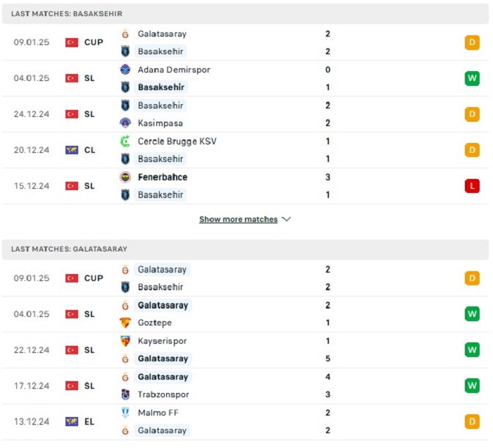The width and height of the screenshot is (493, 448).
Task: Click the Kasimpasa team logo
Action: coord(125,123)
